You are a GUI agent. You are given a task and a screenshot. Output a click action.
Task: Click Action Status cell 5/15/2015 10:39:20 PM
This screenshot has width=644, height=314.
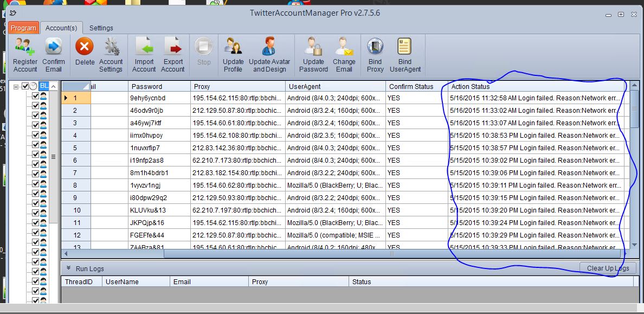click(536, 210)
